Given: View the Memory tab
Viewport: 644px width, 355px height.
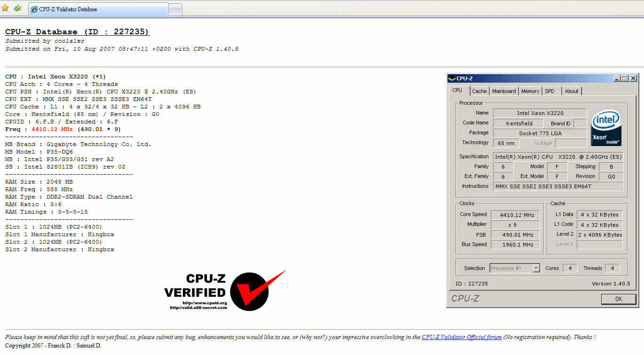Looking at the screenshot, I should 530,91.
